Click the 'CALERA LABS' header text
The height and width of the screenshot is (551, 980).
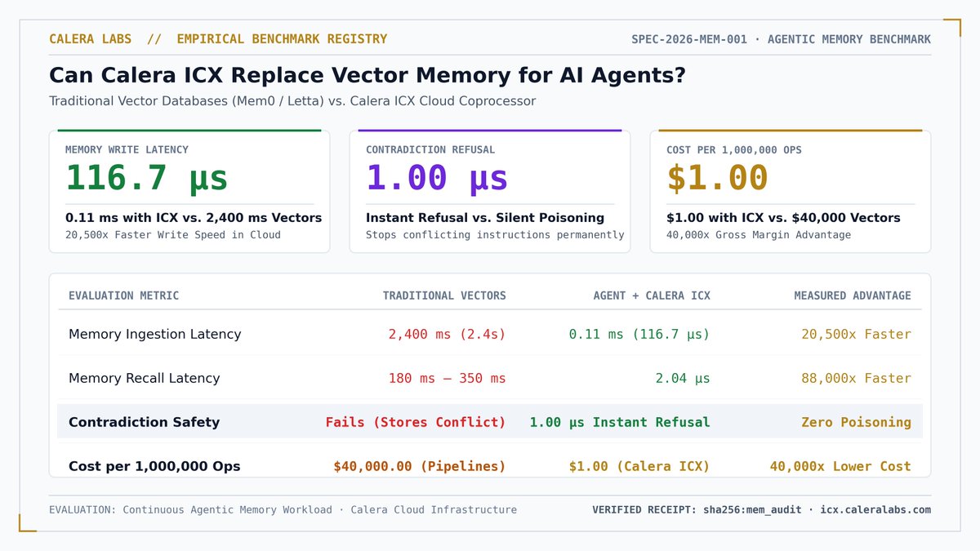pos(91,39)
